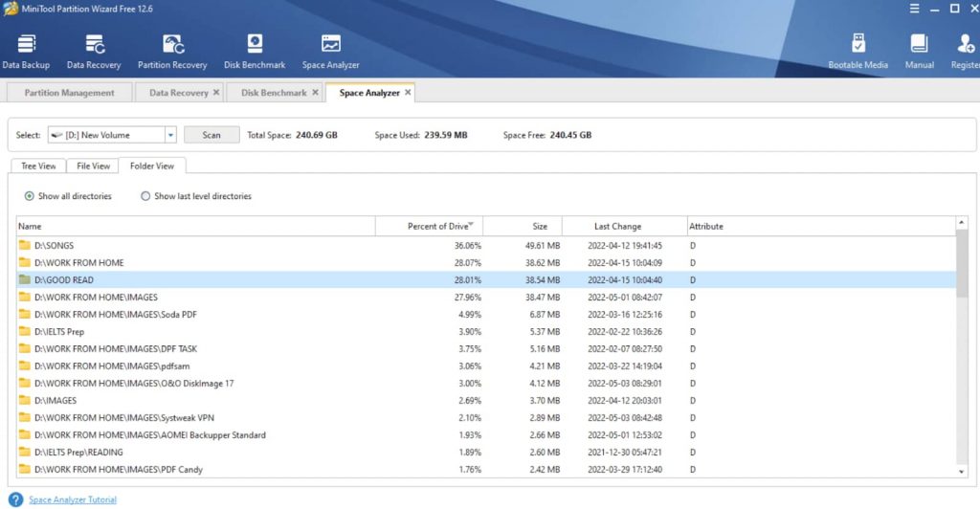Open the Data Recovery tool icon
Viewport: 980px width, 509px height.
click(95, 44)
